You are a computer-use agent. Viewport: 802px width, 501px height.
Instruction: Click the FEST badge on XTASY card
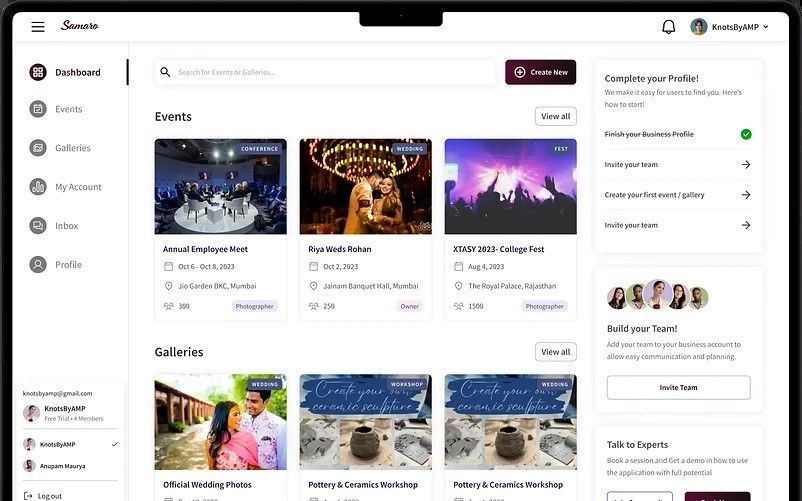(x=561, y=149)
